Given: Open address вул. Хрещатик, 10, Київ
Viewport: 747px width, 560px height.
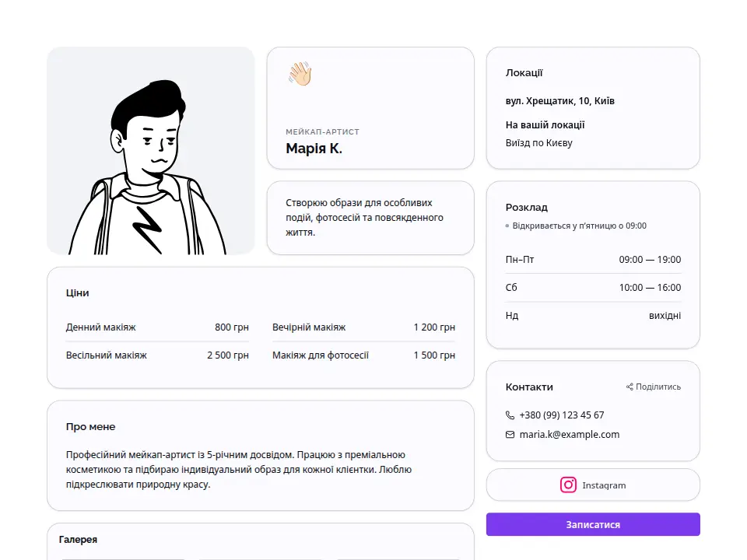Looking at the screenshot, I should 559,100.
